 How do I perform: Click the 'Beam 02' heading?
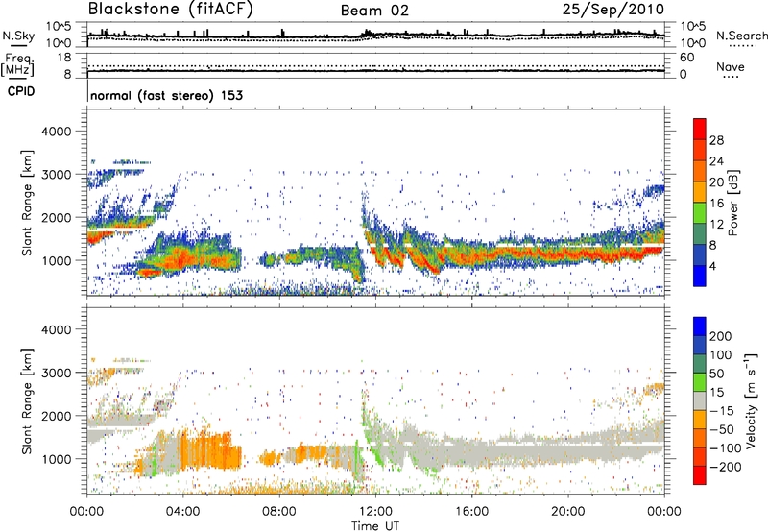374,11
